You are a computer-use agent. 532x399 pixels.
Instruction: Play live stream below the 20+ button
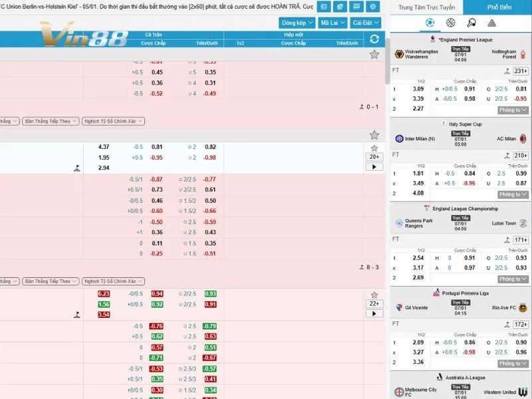tap(374, 167)
